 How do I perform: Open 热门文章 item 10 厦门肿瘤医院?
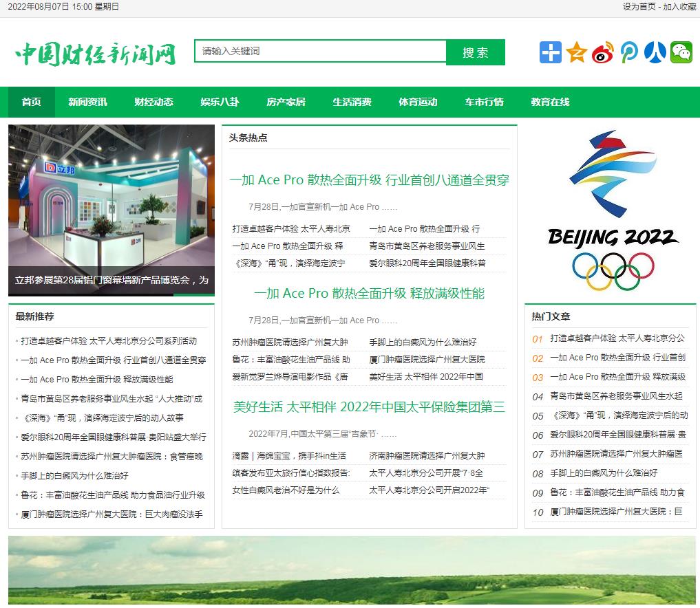click(616, 511)
